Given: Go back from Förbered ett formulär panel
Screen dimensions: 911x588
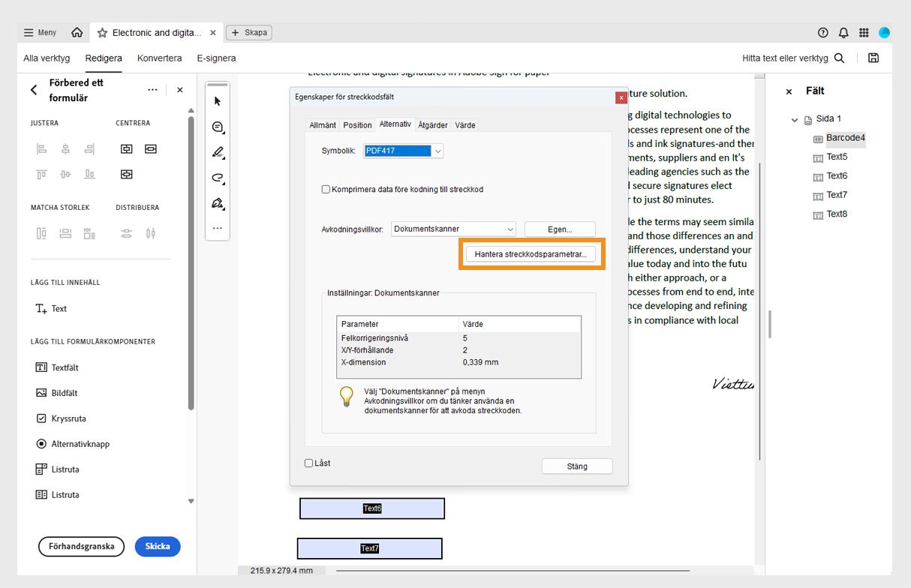Looking at the screenshot, I should coord(34,90).
